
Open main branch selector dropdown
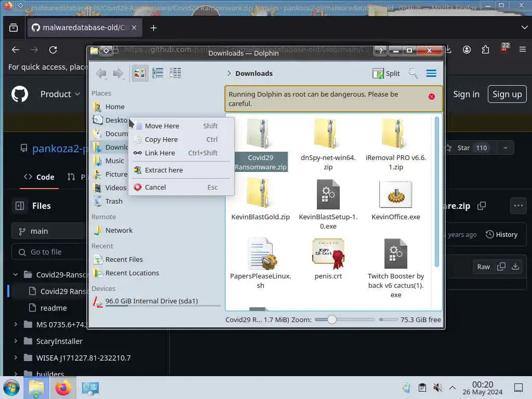pos(47,231)
